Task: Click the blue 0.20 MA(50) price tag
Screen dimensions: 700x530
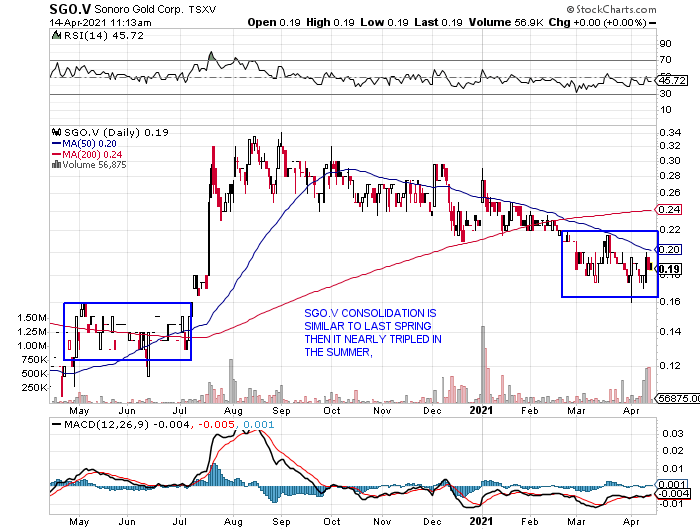Action: 668,249
